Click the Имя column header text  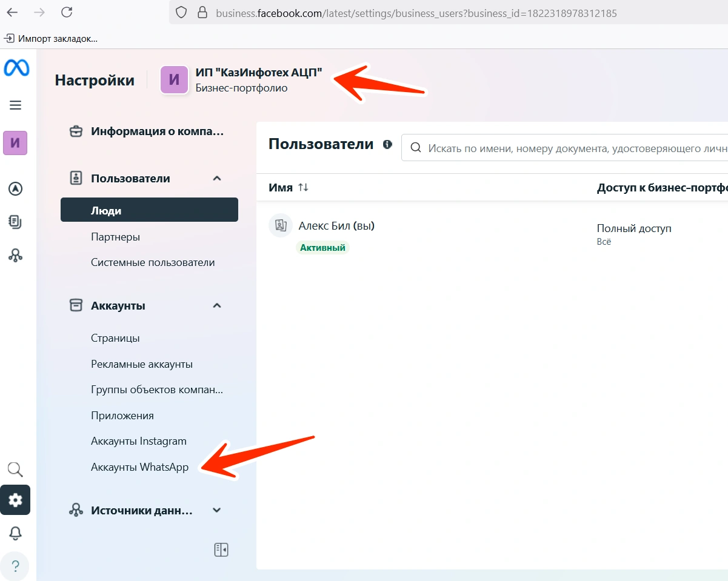281,188
